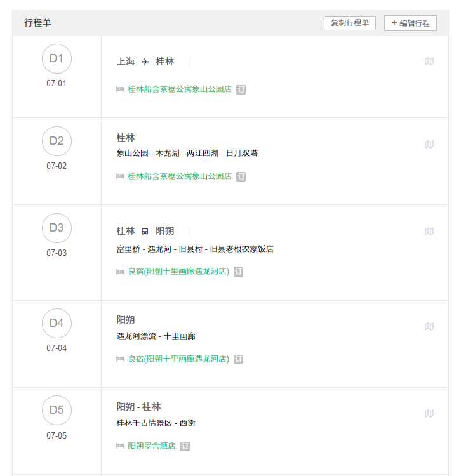Click the 订 booking icon next to D4 良宿 hotel
Image resolution: width=454 pixels, height=476 pixels.
238,359
